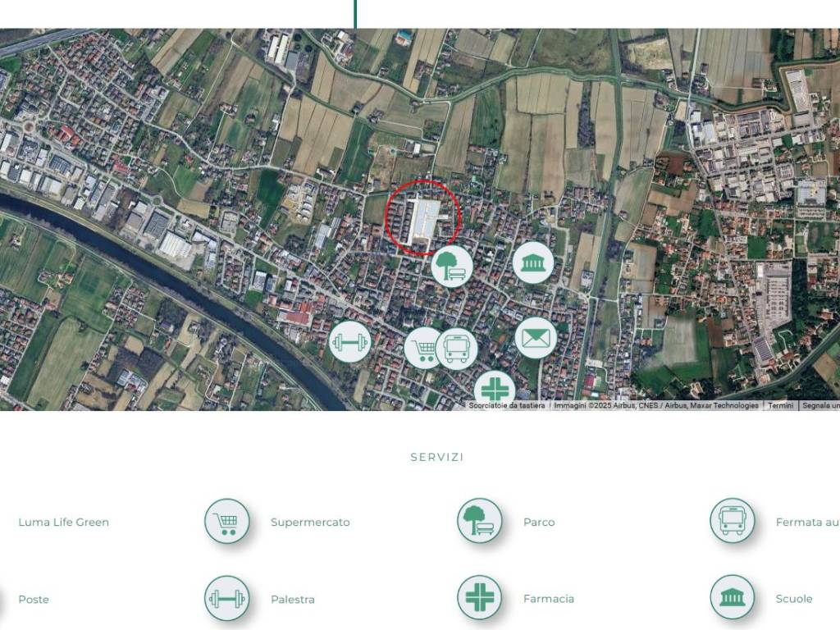Open the Termini link on the map
Viewport: 840px width, 630px height.
pos(780,405)
